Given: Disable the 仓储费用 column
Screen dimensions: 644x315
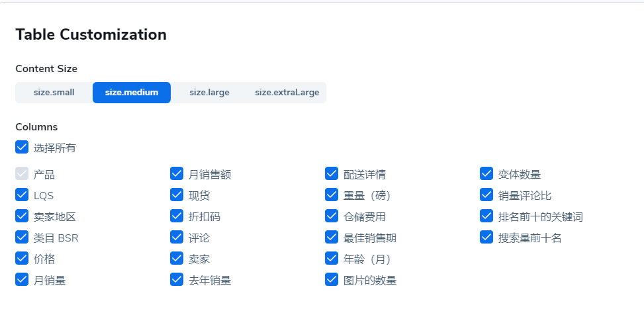Looking at the screenshot, I should click(x=332, y=216).
